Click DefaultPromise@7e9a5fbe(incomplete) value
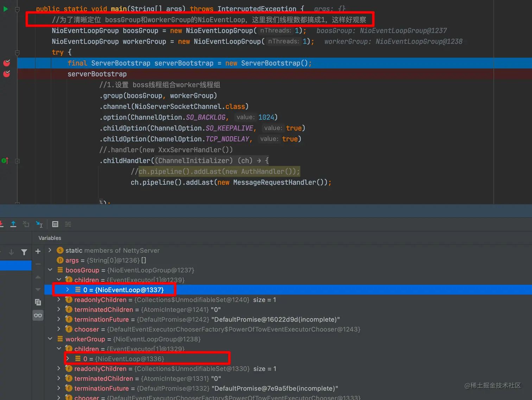The height and width of the screenshot is (400, 532). click(275, 388)
